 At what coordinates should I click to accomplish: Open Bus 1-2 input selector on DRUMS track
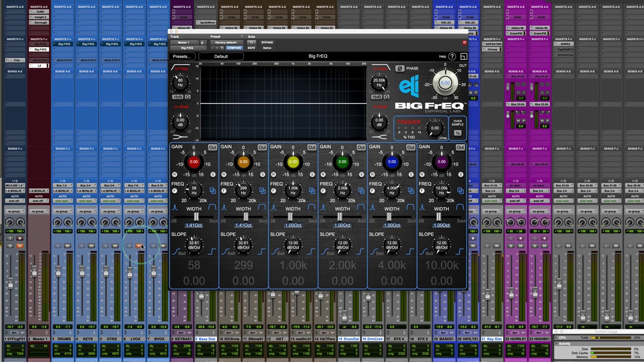click(62, 186)
